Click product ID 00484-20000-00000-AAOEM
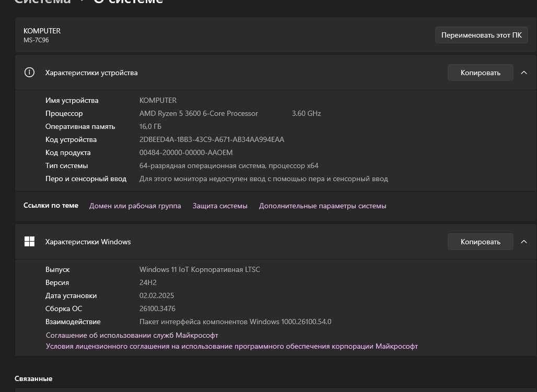This screenshot has width=537, height=392. (186, 152)
